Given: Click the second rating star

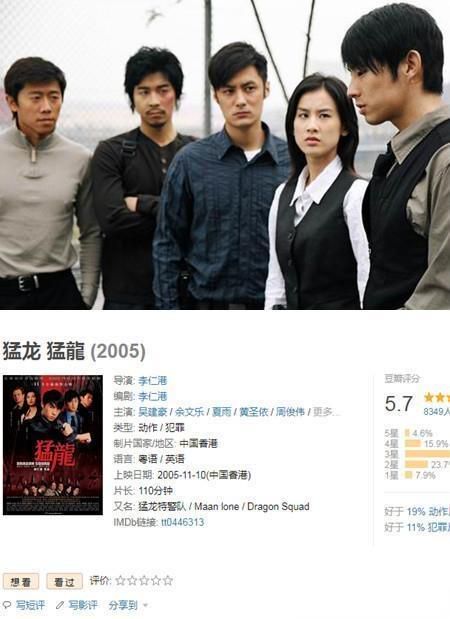Looking at the screenshot, I should [x=132, y=580].
